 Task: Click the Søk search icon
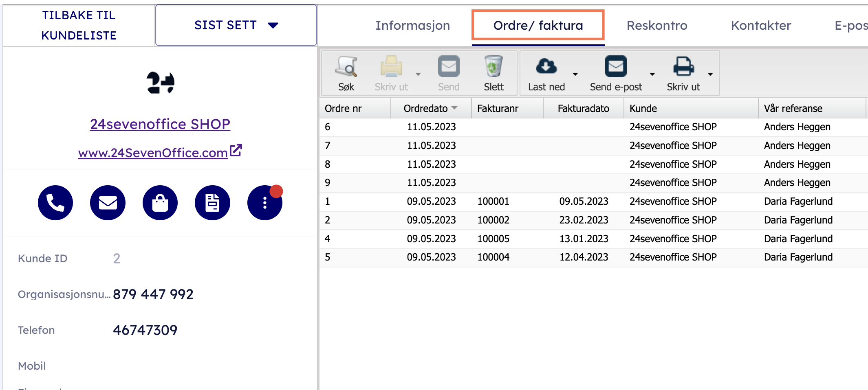[x=346, y=67]
